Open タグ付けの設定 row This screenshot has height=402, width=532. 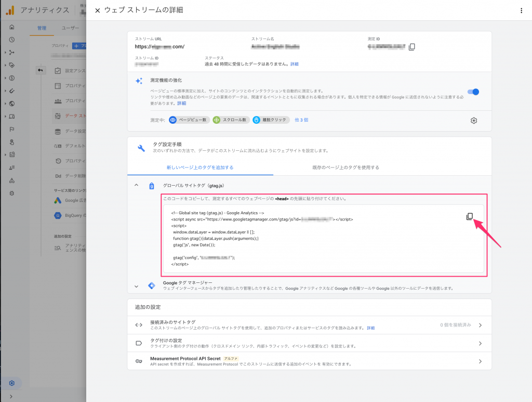point(309,343)
